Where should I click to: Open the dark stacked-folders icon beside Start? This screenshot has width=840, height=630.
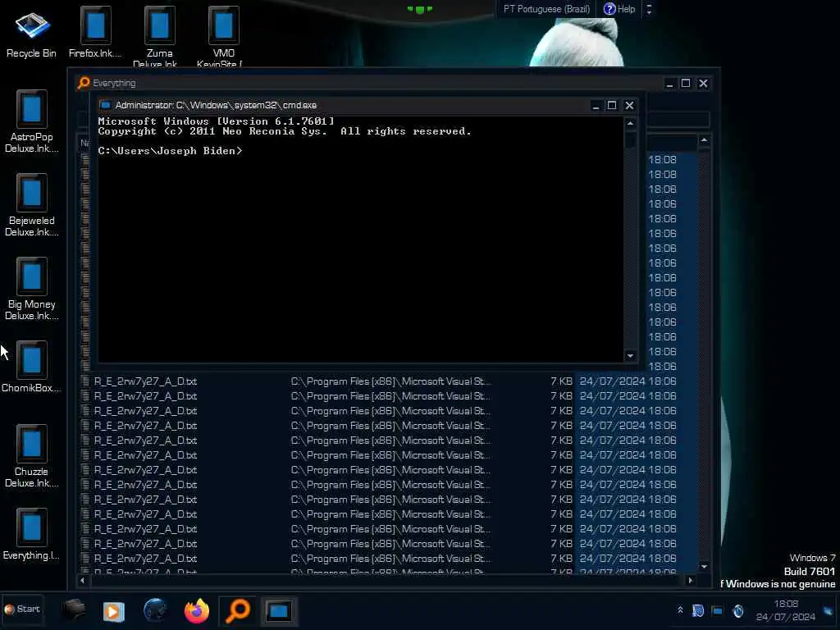[73, 609]
